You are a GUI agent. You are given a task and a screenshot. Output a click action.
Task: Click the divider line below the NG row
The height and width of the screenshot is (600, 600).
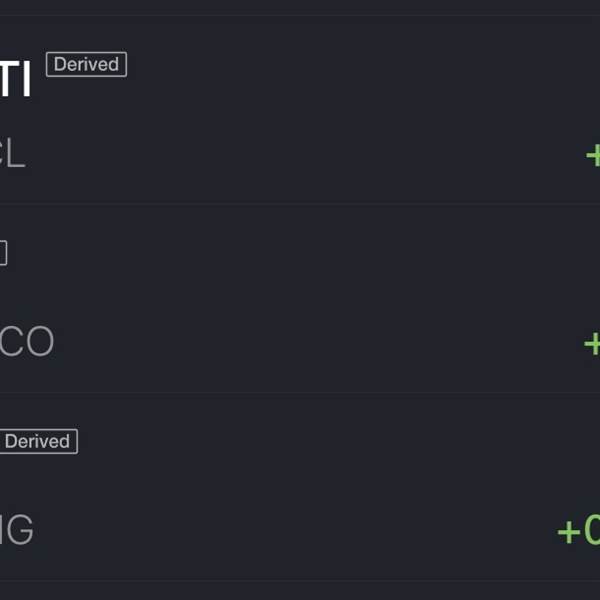300,581
